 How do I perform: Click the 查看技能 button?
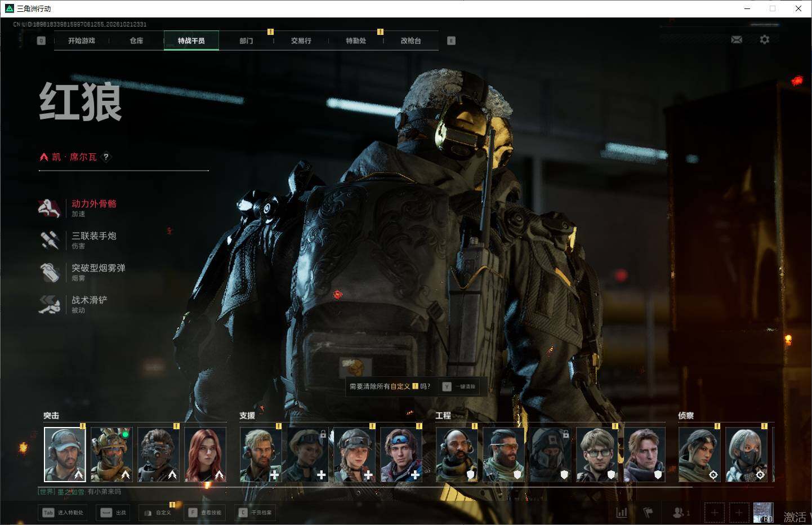coord(205,513)
